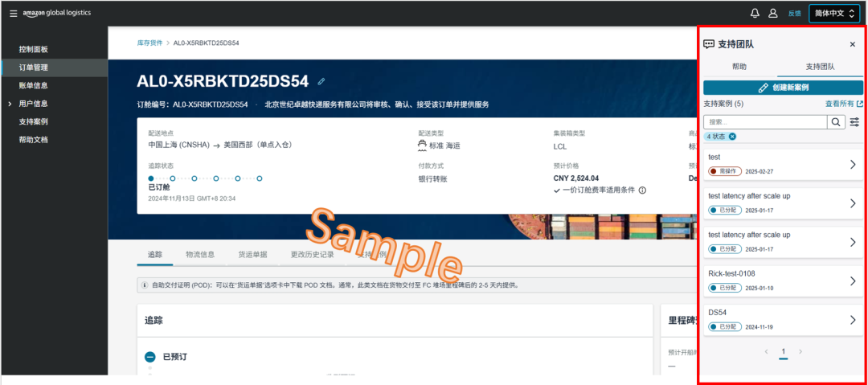Screen dimensions: 868x385
Task: Switch to the 帮助 tab
Action: 739,67
